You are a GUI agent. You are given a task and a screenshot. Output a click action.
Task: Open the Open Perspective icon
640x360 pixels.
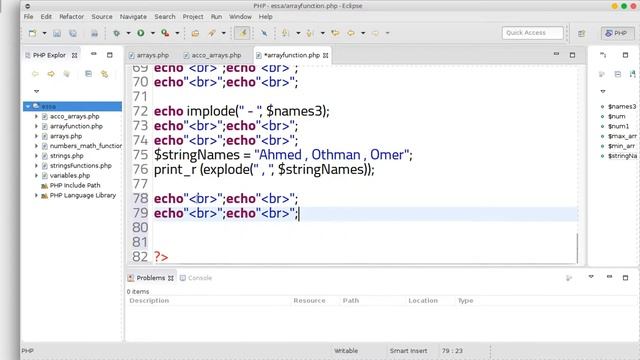(582, 33)
